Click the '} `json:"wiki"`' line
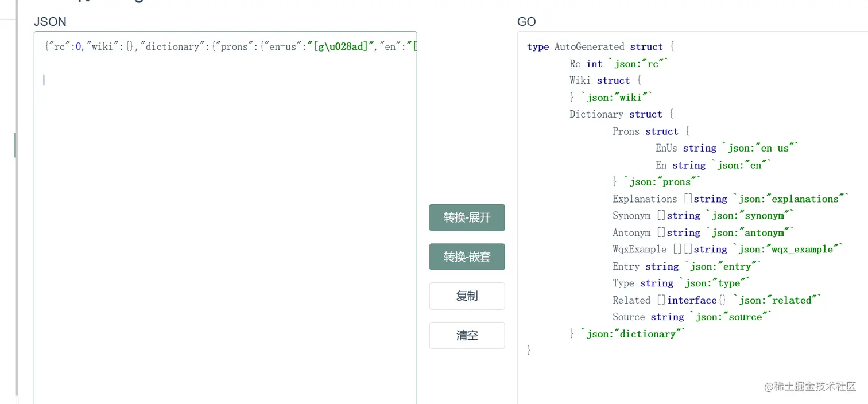The image size is (868, 404). pos(611,98)
